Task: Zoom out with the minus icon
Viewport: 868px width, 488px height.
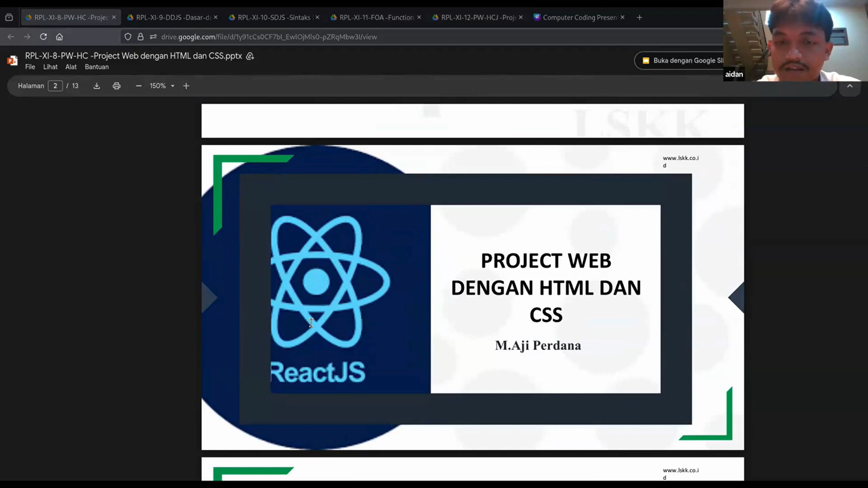Action: coord(139,86)
